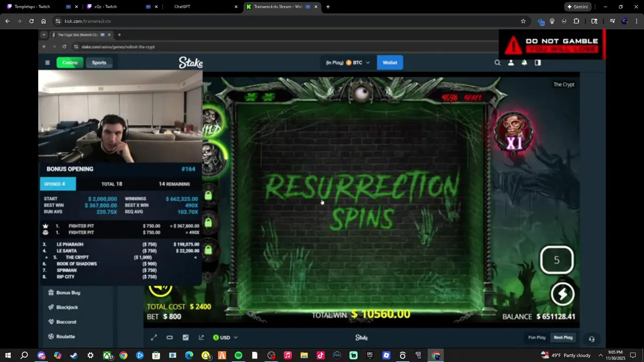Image resolution: width=644 pixels, height=362 pixels.
Task: Open Windows Search in taskbar
Action: coord(24,355)
